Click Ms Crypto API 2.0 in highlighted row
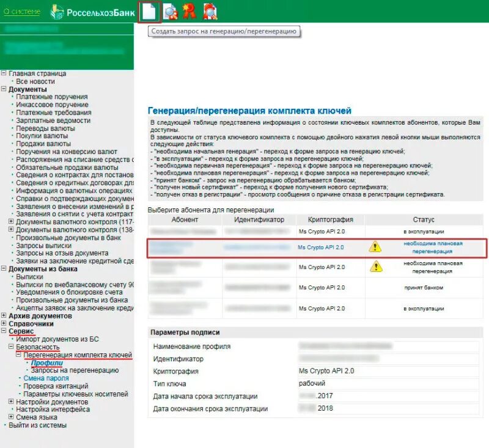Viewport: 489px width, 448px height. point(320,248)
